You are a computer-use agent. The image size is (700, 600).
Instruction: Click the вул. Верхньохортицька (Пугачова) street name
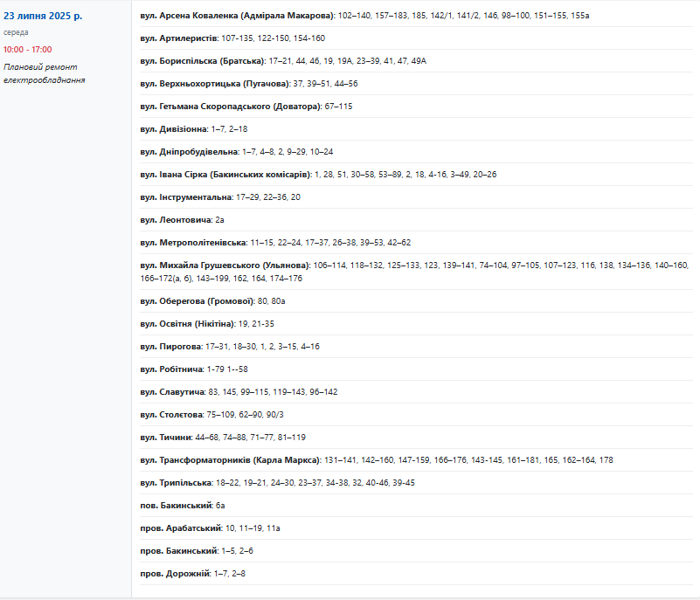coord(215,84)
